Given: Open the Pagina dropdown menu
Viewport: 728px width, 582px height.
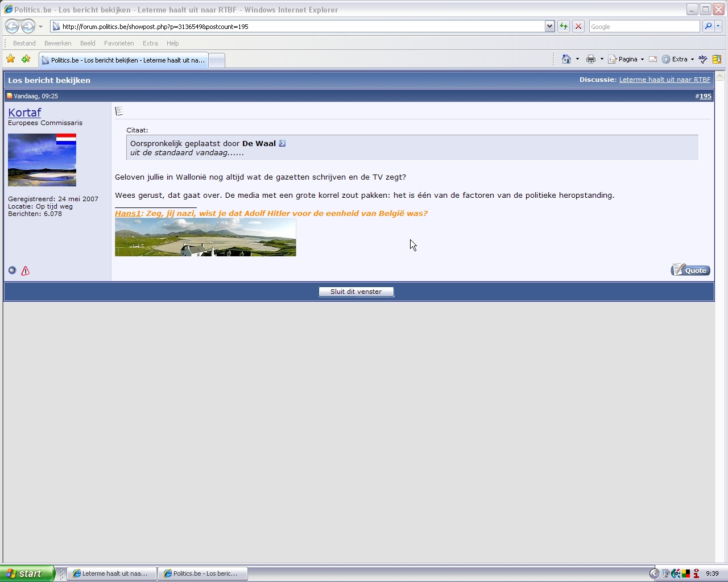Looking at the screenshot, I should pyautogui.click(x=626, y=59).
